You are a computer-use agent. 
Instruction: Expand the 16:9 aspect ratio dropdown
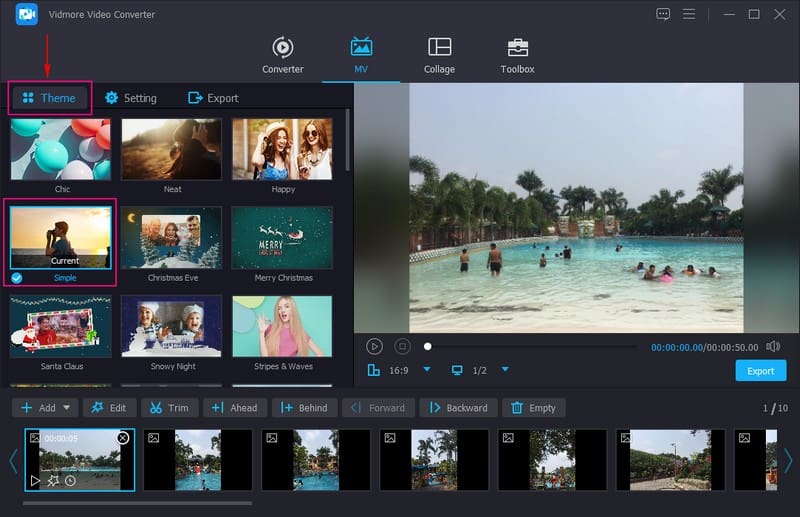(427, 370)
